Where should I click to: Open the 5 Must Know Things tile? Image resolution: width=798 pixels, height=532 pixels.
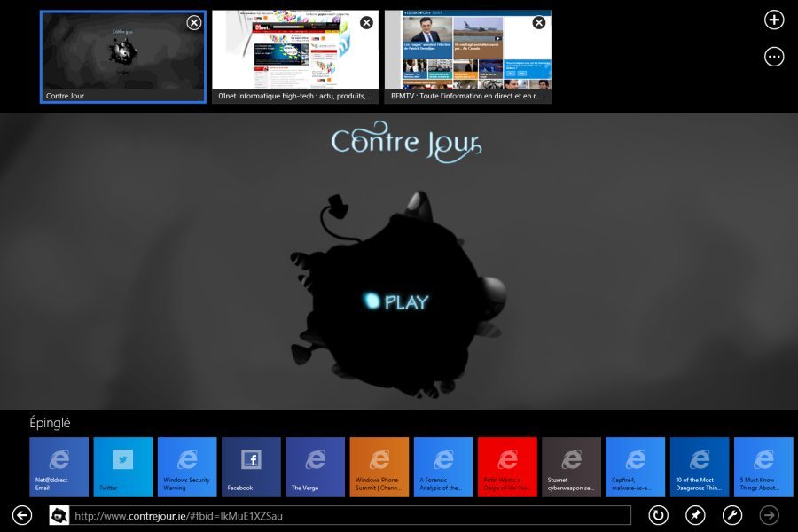[x=764, y=466]
